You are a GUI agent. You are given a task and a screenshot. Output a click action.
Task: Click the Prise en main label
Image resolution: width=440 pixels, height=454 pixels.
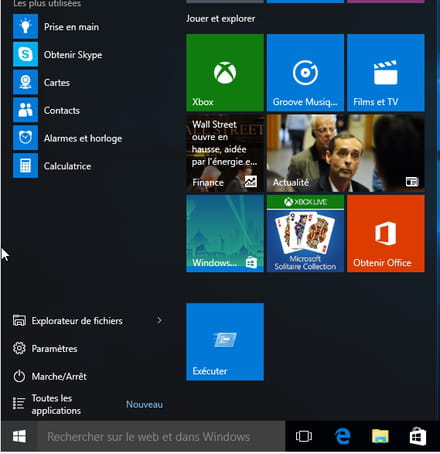71,27
